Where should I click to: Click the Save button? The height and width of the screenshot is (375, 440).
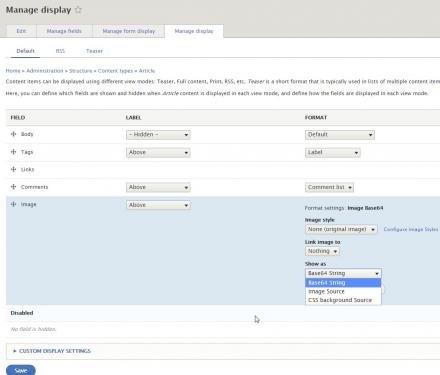point(21,370)
